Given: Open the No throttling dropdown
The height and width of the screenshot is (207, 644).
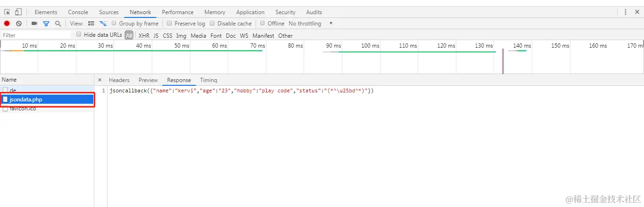Looking at the screenshot, I should tap(311, 24).
